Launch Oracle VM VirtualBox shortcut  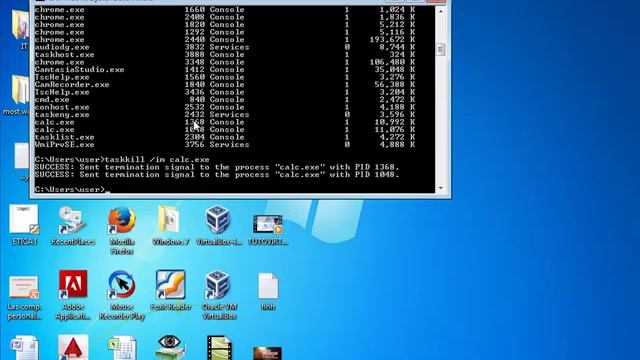[x=219, y=295]
